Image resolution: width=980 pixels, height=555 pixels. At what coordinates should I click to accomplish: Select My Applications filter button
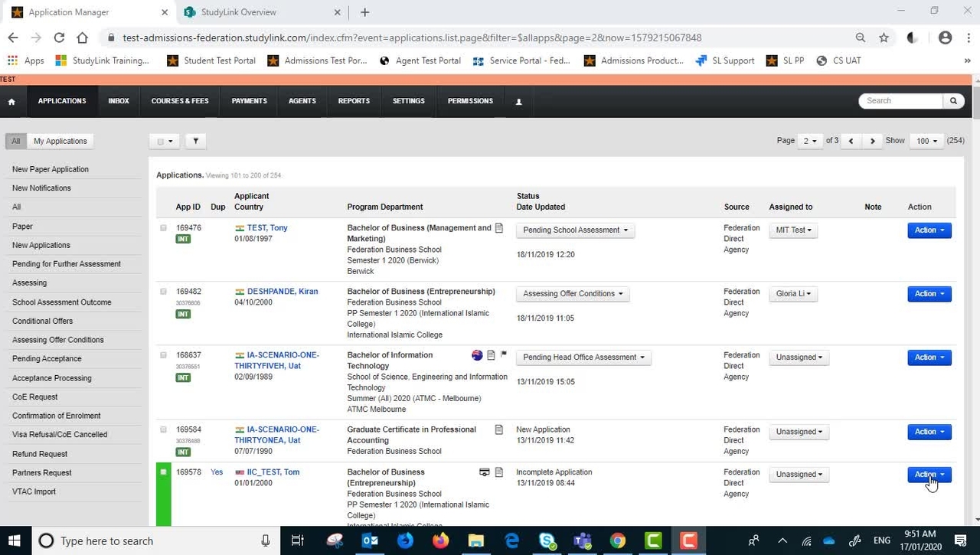pyautogui.click(x=60, y=141)
